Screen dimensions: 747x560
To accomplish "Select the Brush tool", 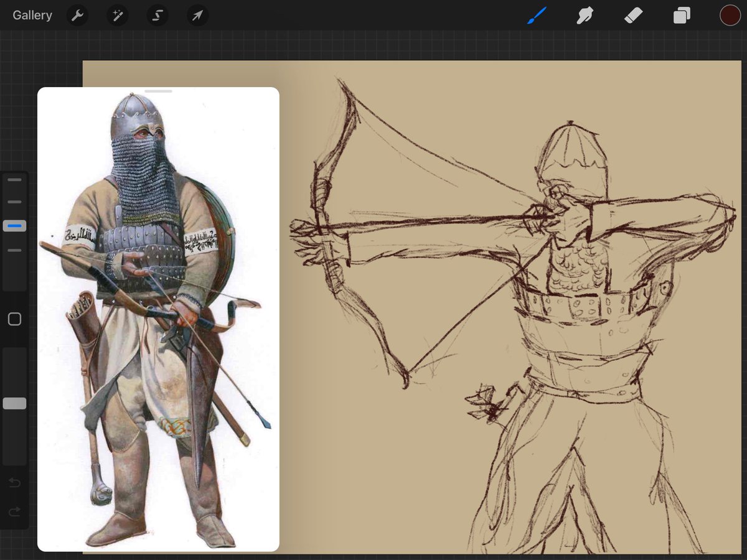I will (x=536, y=16).
